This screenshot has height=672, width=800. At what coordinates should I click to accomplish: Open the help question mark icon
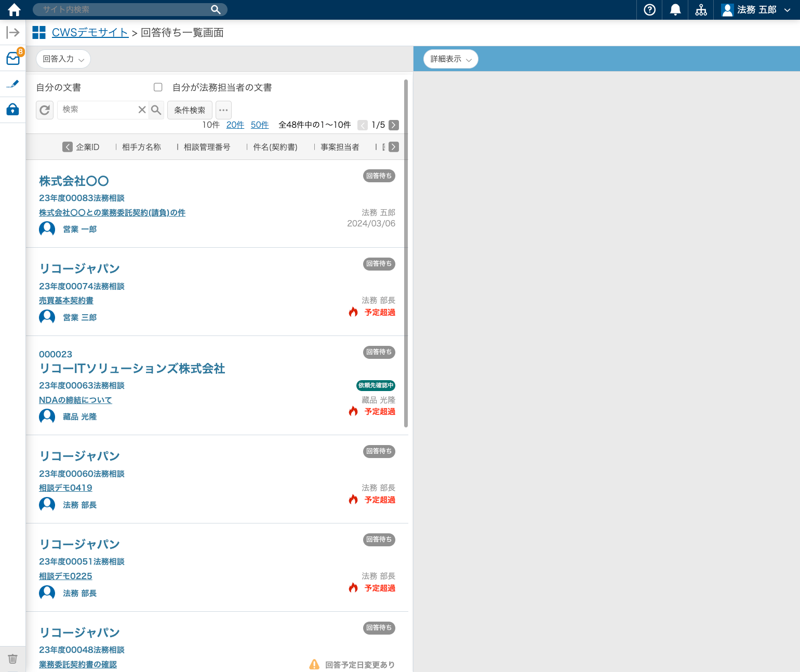point(649,10)
